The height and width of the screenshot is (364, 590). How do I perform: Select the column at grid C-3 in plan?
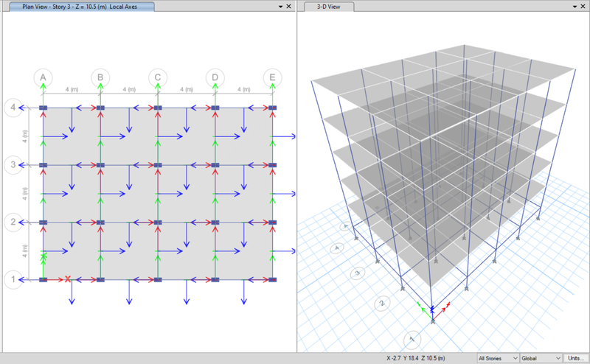coord(158,165)
